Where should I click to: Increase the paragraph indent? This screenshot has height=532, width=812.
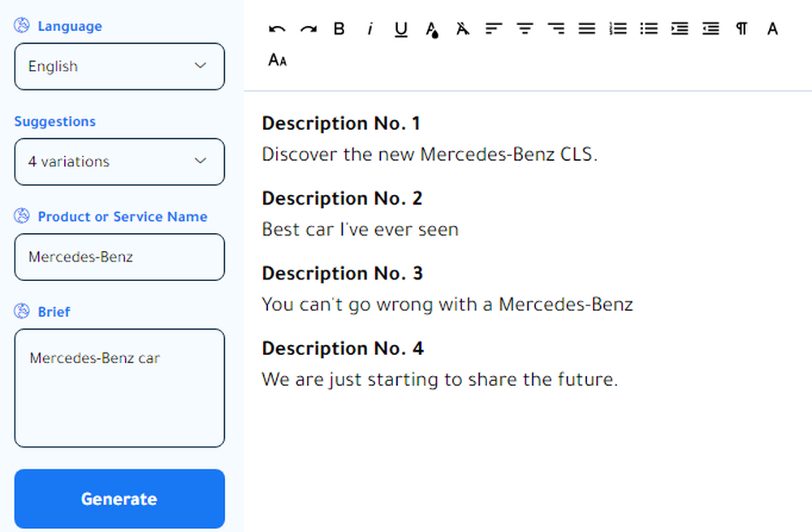[x=680, y=29]
